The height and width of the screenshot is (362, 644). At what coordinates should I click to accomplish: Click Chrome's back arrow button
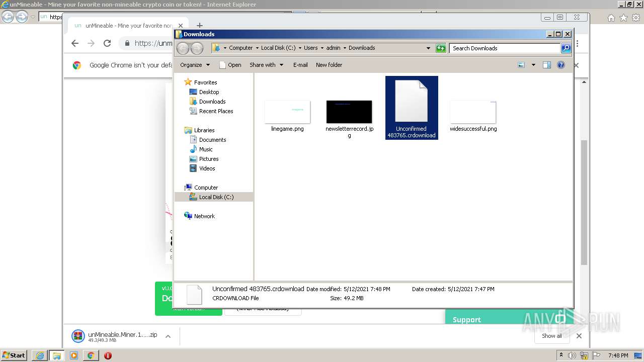point(75,43)
